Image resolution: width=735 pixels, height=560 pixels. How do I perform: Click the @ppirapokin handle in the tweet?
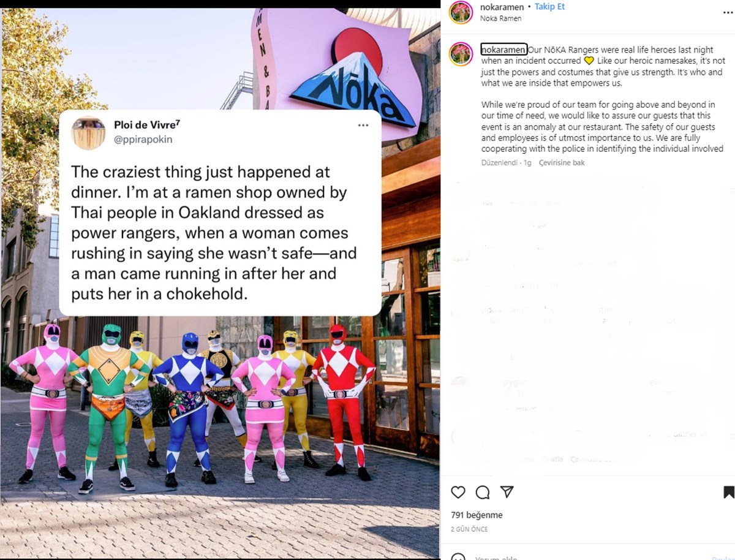coord(143,140)
